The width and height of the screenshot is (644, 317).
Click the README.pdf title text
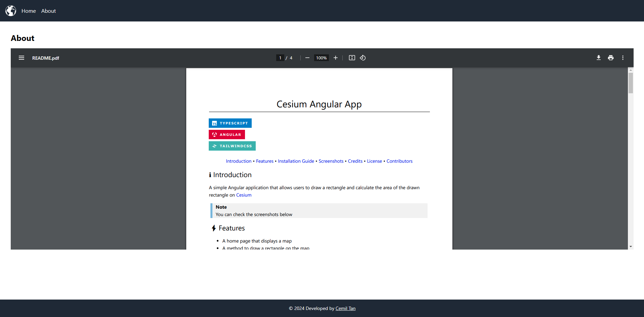pyautogui.click(x=46, y=58)
